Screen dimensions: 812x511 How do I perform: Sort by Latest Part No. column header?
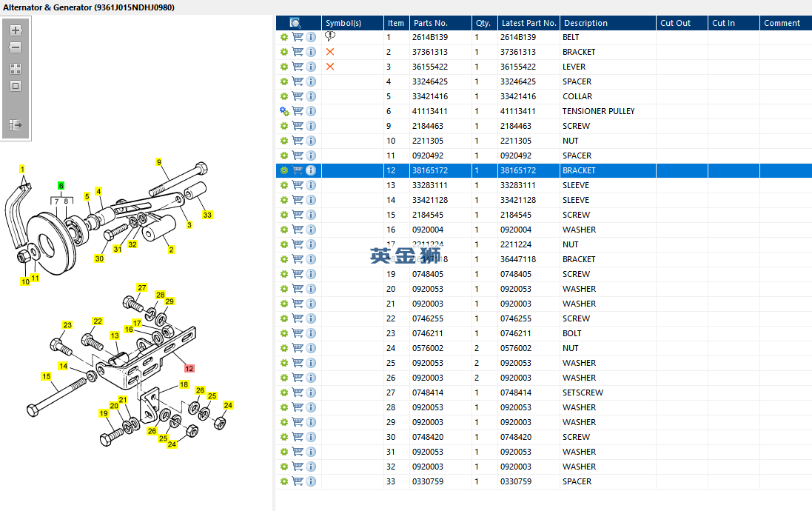tap(529, 23)
